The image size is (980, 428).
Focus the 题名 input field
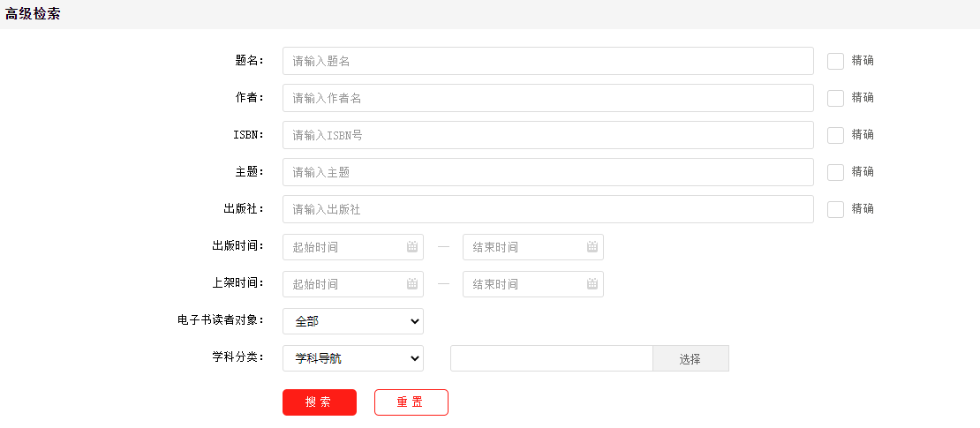[x=547, y=61]
